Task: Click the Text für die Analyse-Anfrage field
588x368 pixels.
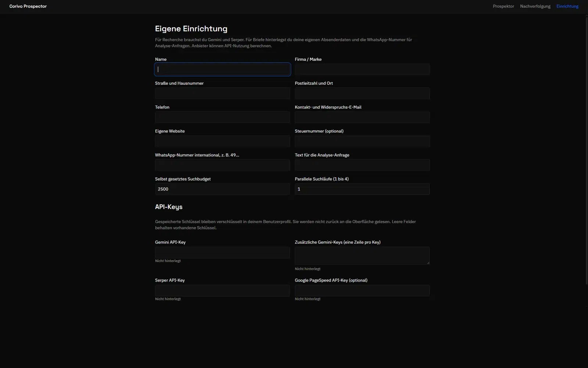Action: [362, 165]
